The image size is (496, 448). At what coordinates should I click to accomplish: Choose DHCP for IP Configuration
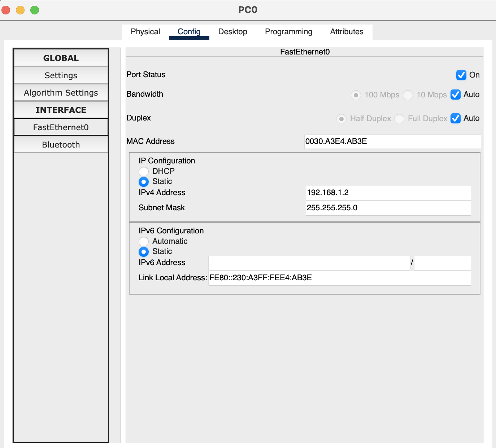(144, 171)
